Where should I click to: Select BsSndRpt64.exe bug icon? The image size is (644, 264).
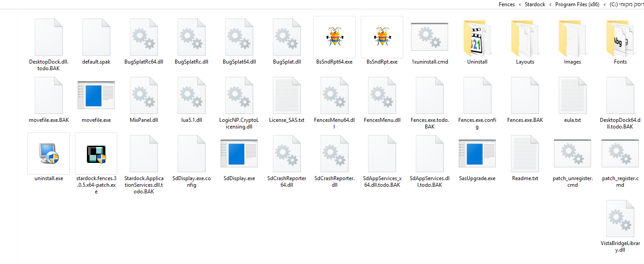point(334,37)
